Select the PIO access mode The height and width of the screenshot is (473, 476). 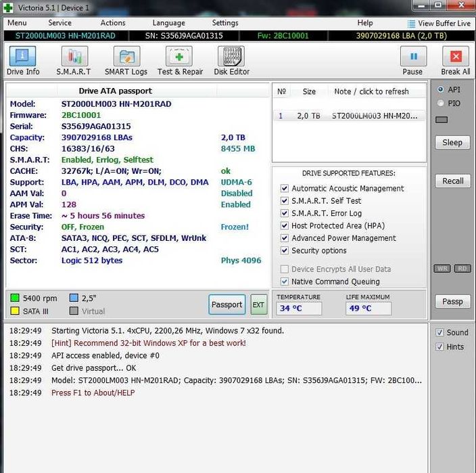pos(440,103)
